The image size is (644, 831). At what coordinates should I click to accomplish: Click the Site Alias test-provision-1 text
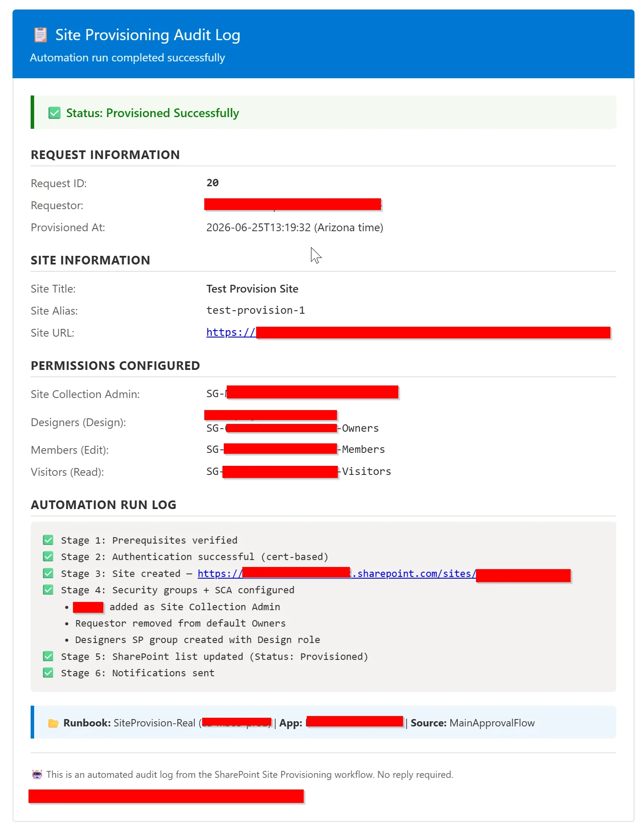[256, 310]
